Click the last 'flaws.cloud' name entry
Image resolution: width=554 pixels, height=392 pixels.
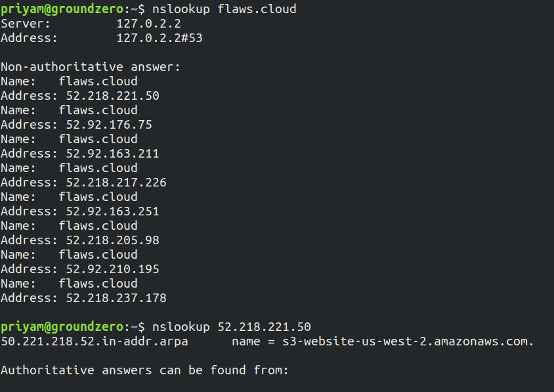point(98,284)
